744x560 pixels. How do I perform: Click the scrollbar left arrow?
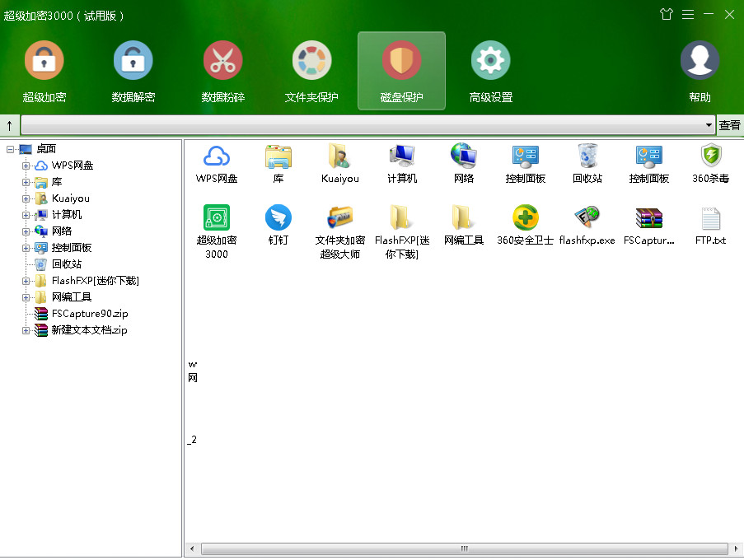click(x=192, y=548)
